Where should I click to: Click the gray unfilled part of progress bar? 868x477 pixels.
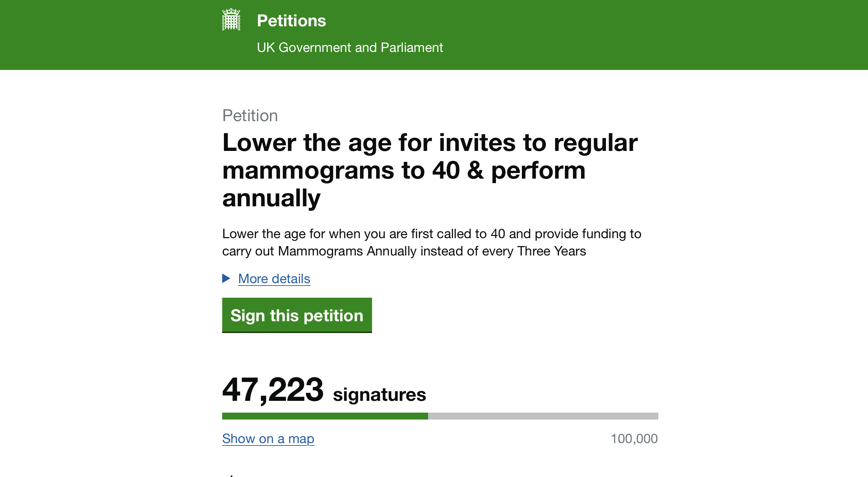coord(543,416)
